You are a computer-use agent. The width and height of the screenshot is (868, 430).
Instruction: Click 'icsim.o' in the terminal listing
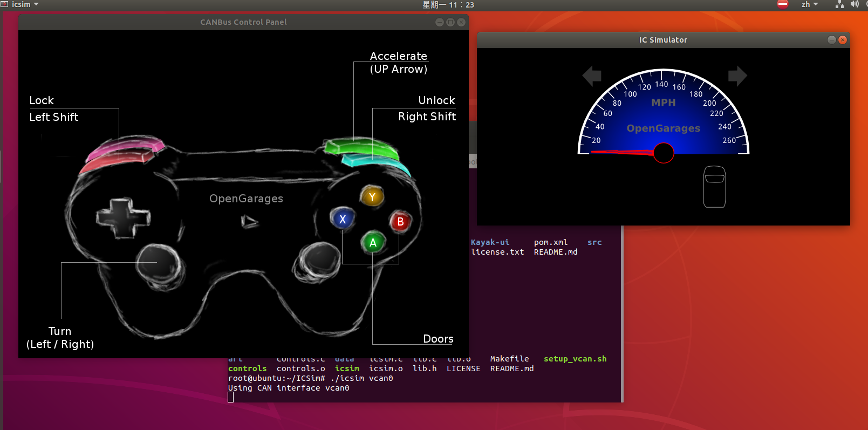click(x=386, y=368)
